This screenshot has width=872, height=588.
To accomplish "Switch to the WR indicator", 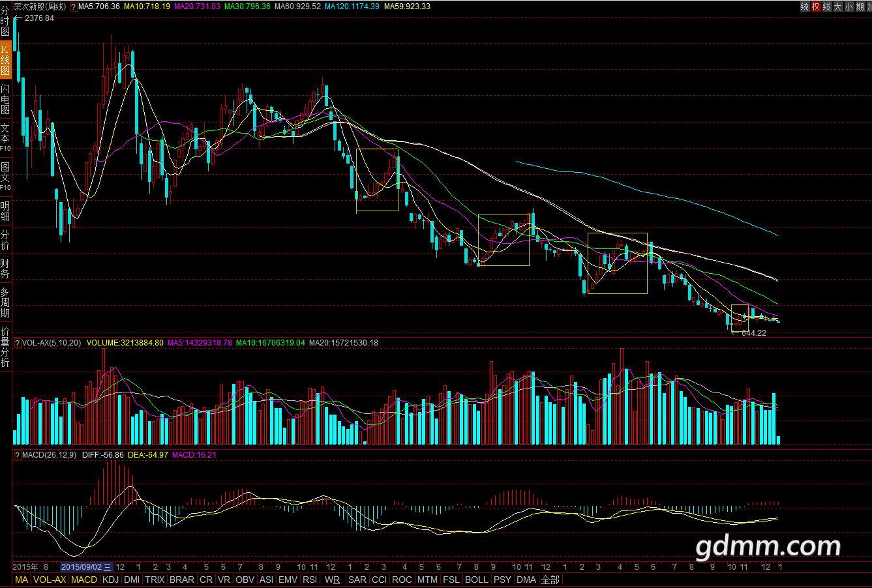I will pyautogui.click(x=332, y=580).
